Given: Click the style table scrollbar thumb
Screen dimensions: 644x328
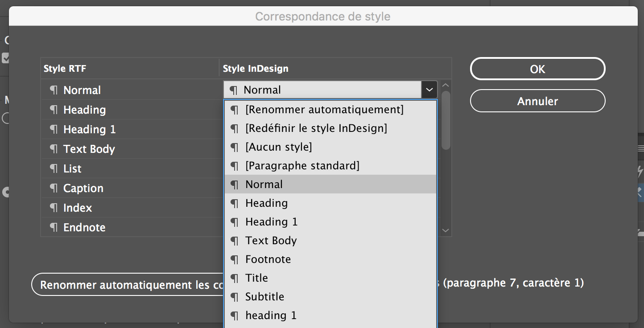Looking at the screenshot, I should point(446,120).
